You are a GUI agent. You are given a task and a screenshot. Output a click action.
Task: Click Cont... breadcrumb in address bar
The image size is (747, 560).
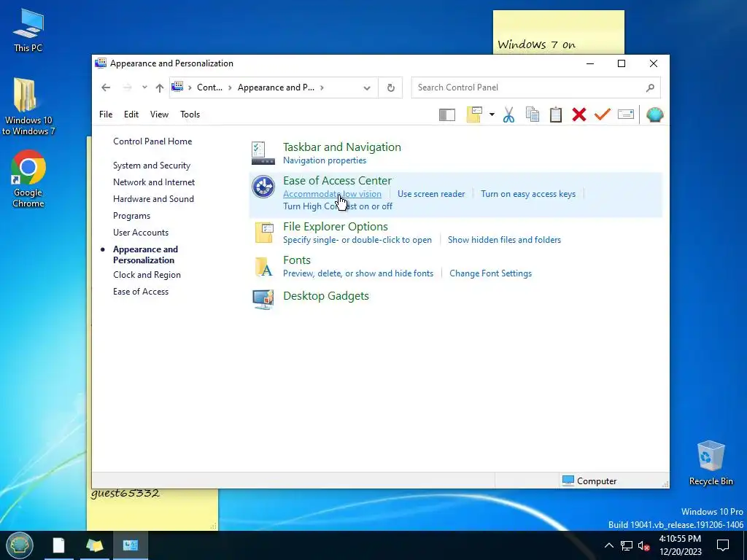pos(209,87)
